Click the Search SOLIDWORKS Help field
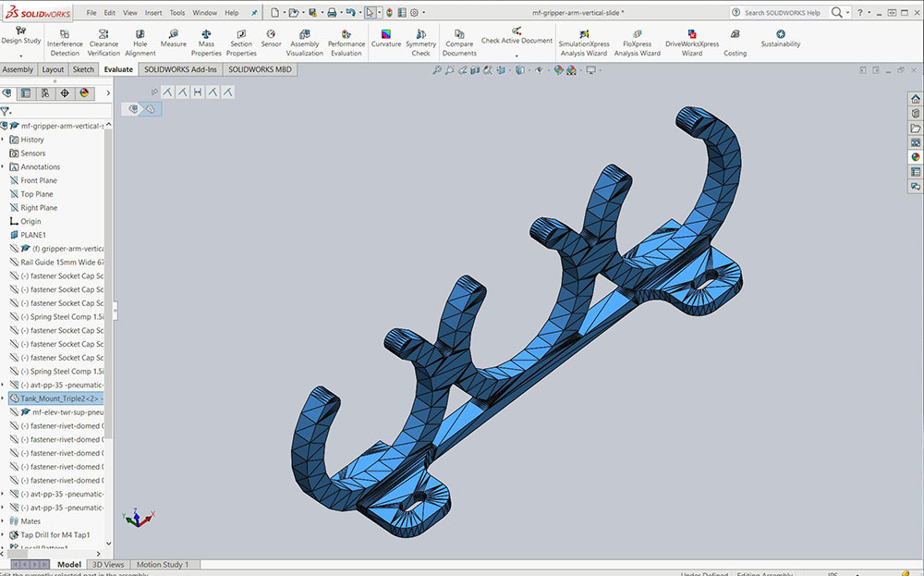 tap(782, 13)
